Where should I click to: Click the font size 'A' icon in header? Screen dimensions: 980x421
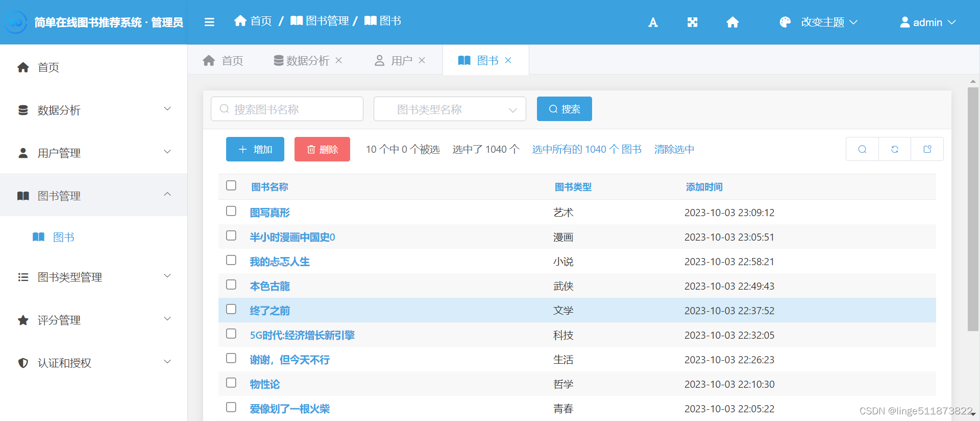pyautogui.click(x=653, y=22)
